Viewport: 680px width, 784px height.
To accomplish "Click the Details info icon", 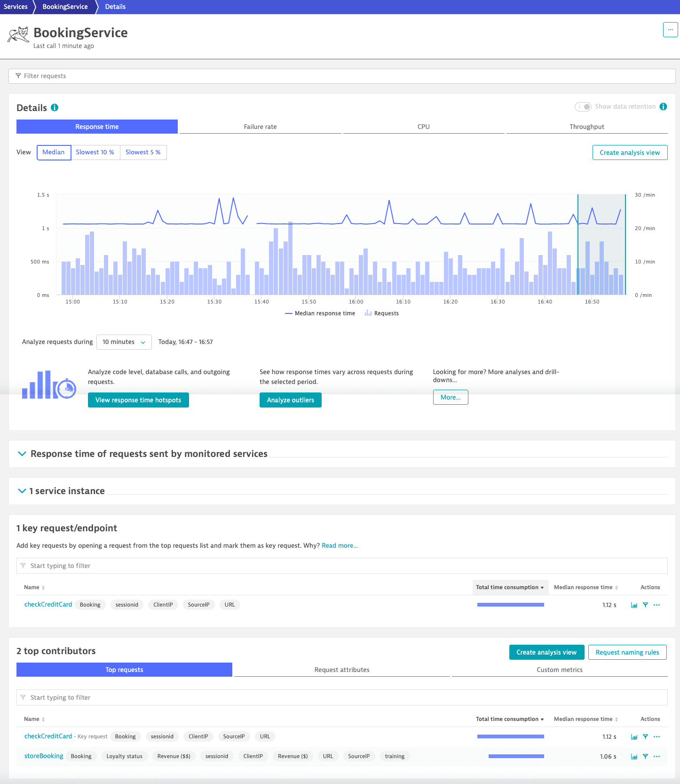I will tap(55, 107).
